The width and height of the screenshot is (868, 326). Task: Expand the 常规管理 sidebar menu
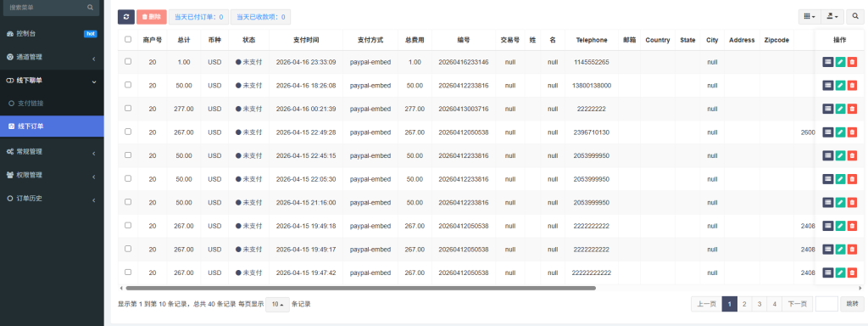(x=52, y=151)
